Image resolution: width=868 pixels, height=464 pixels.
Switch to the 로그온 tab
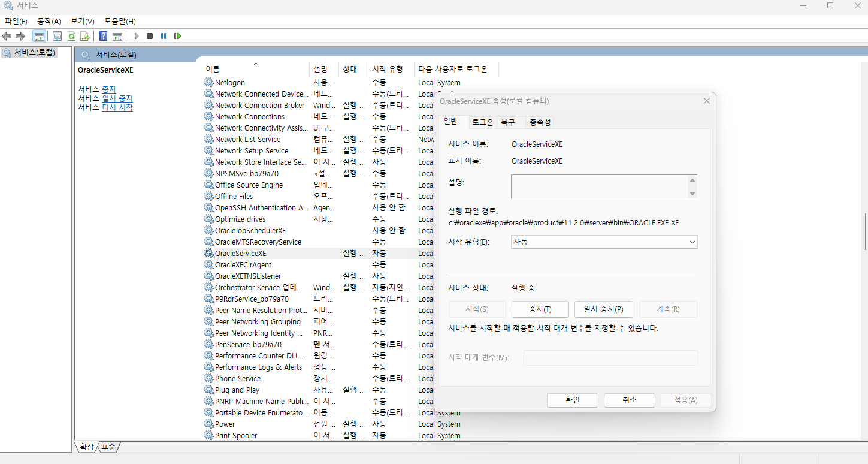pos(482,122)
